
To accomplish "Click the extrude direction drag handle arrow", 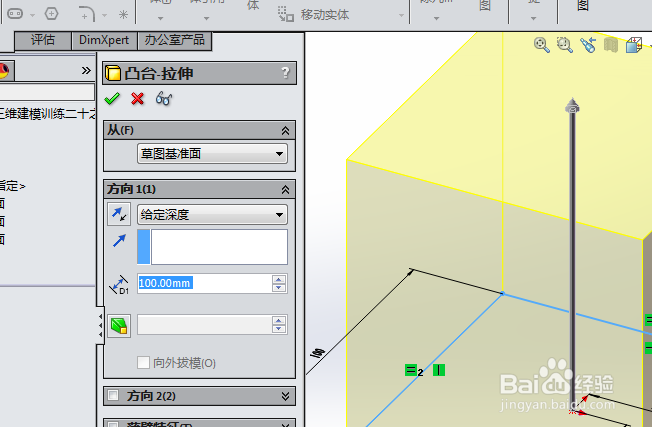I will [572, 106].
